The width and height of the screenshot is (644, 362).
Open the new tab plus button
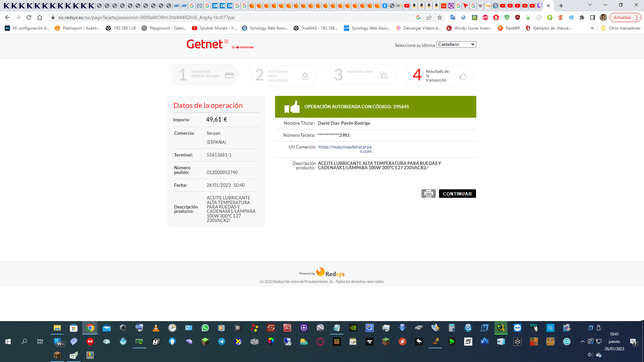[561, 6]
